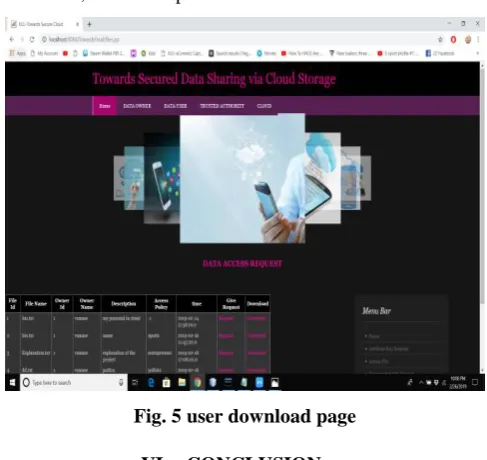
Task: Open Home link in the Menu Bar sidebar
Action: coord(374,336)
